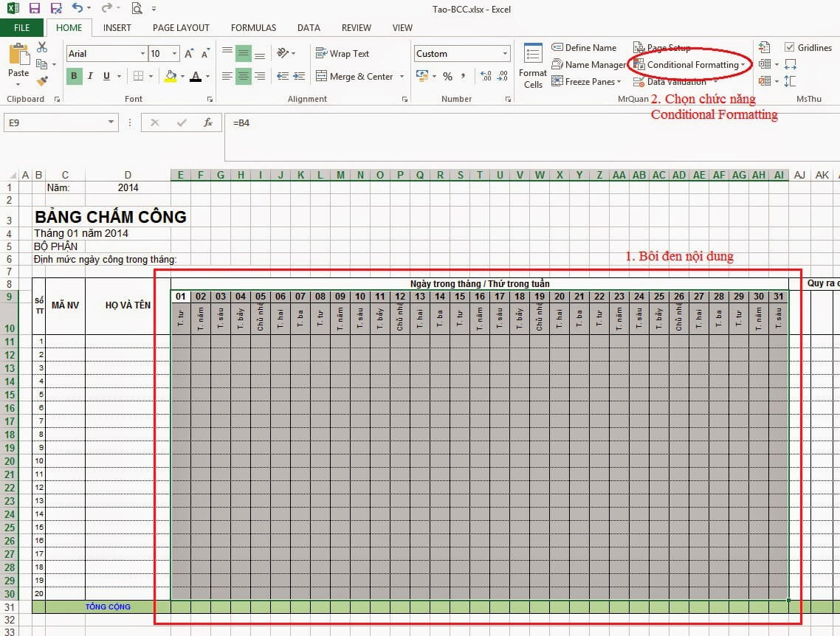Select the Merge & Center command
Viewport: 840px width, 636px height.
point(359,76)
